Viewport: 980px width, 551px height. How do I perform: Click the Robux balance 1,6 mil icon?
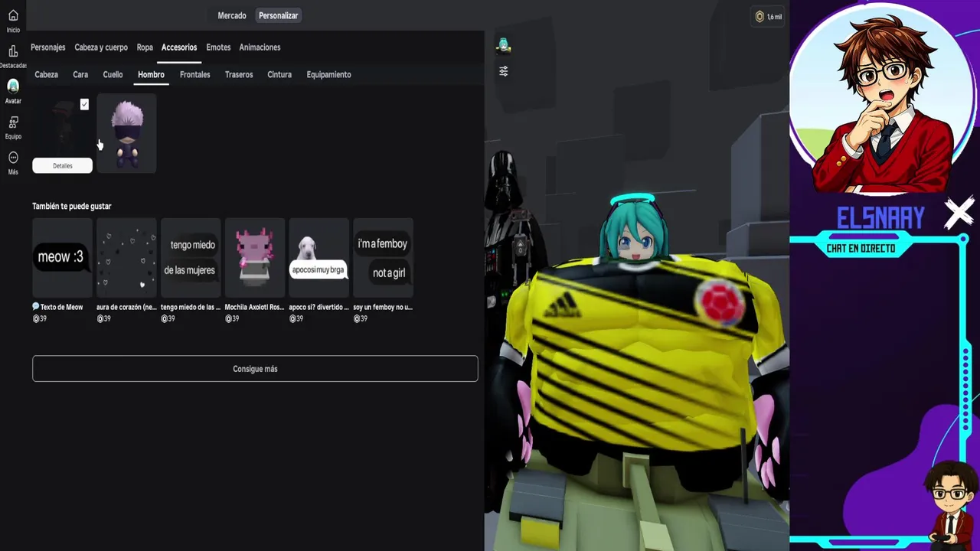768,17
